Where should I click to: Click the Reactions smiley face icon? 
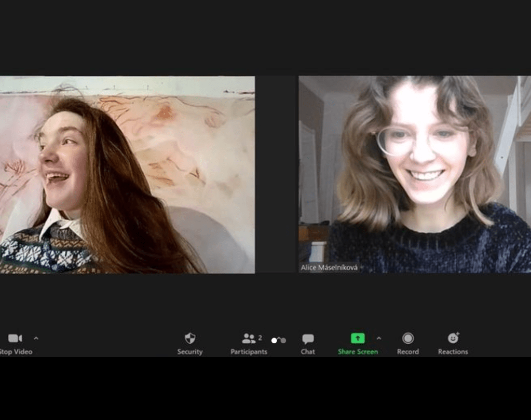coord(453,339)
